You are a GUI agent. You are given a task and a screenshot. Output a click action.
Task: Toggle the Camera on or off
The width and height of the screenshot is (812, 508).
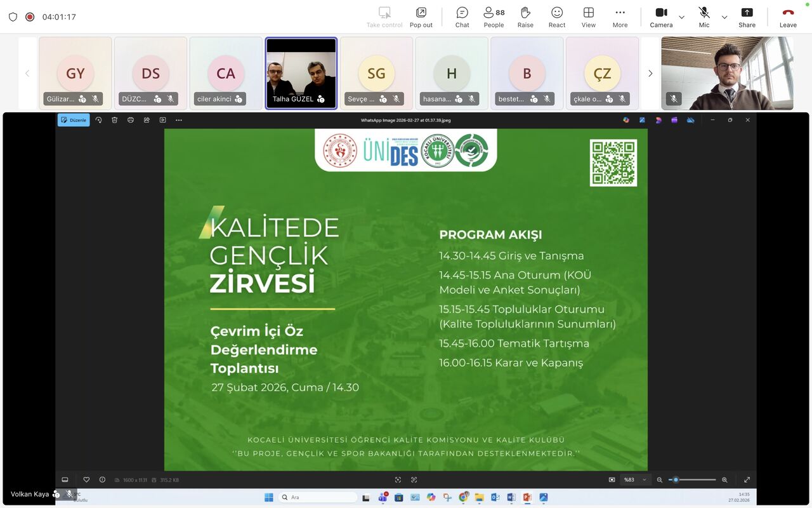[661, 17]
